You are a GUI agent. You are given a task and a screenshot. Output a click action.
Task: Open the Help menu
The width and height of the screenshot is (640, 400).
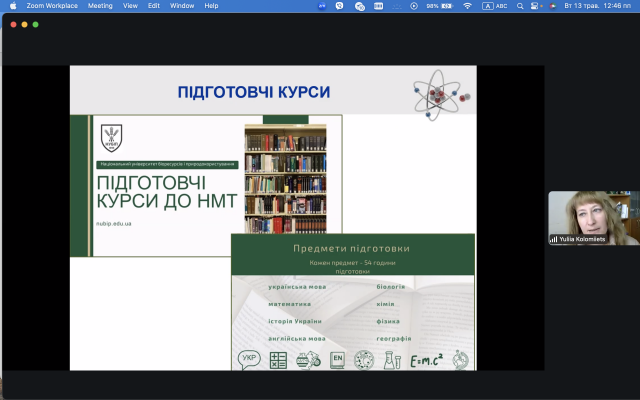pos(211,5)
